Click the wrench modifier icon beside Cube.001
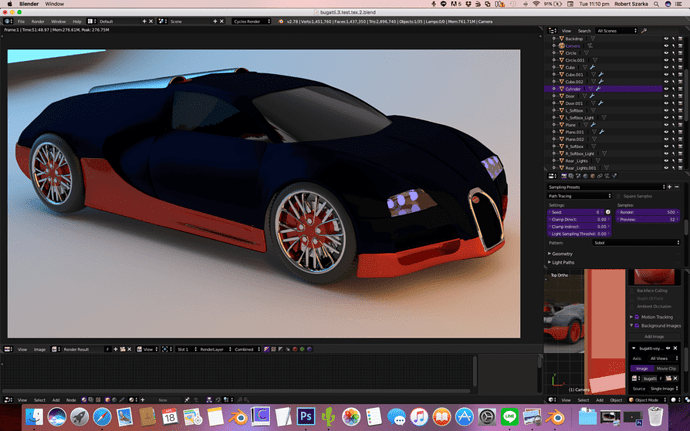Screen dimensions: 690x431 [x=603, y=74]
